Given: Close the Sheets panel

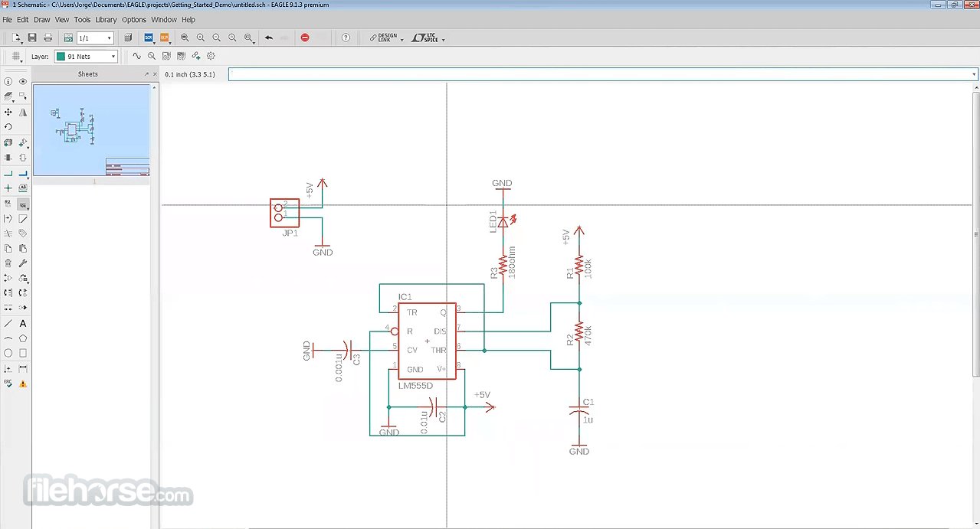Looking at the screenshot, I should tap(154, 74).
